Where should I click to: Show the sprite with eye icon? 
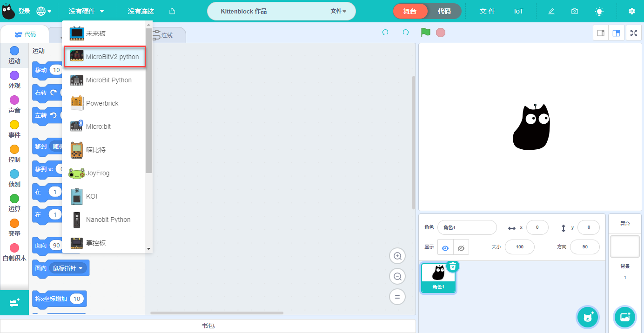click(445, 248)
